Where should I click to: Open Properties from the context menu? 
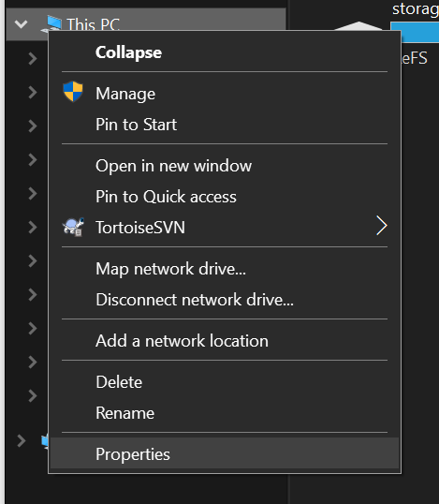tap(224, 453)
